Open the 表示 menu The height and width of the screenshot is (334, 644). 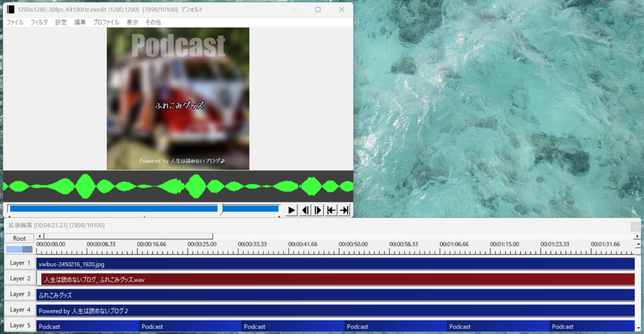132,23
